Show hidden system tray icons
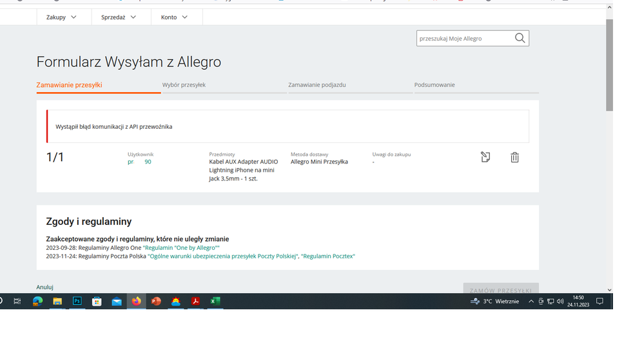Image resolution: width=644 pixels, height=362 pixels. click(x=531, y=301)
